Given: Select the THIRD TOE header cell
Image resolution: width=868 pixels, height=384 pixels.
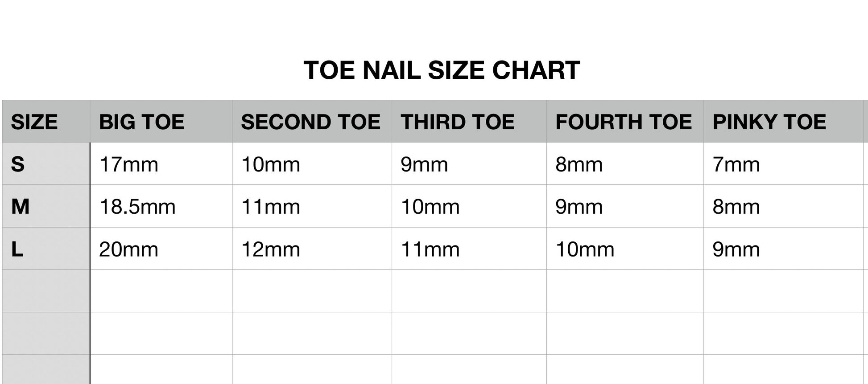Looking at the screenshot, I should click(x=469, y=122).
